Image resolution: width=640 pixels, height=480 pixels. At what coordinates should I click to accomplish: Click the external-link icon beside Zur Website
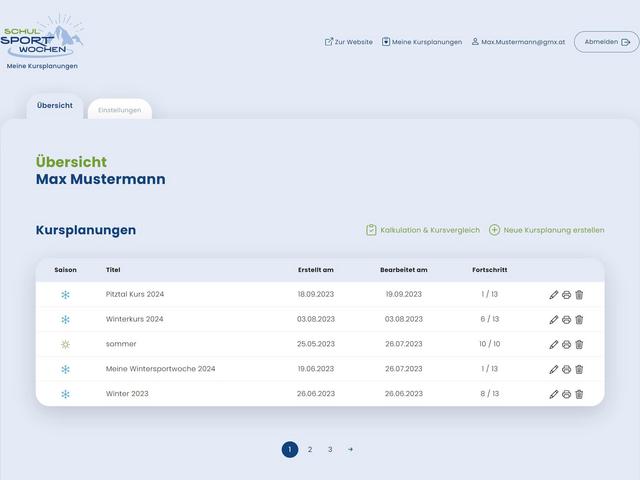pyautogui.click(x=329, y=42)
